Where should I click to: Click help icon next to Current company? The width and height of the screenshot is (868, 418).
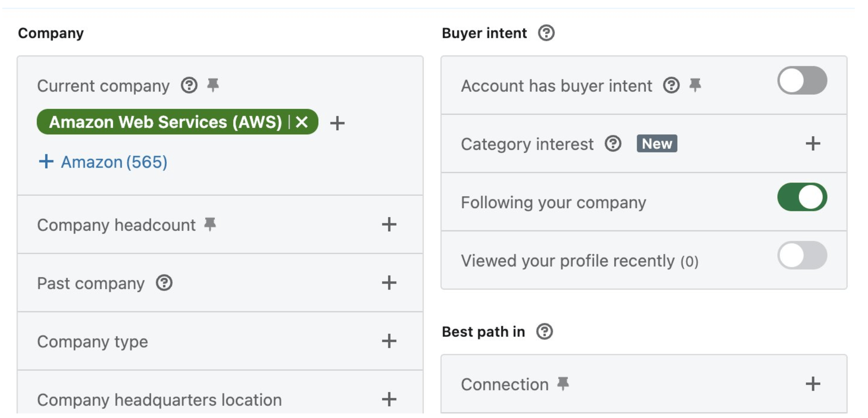pyautogui.click(x=189, y=85)
